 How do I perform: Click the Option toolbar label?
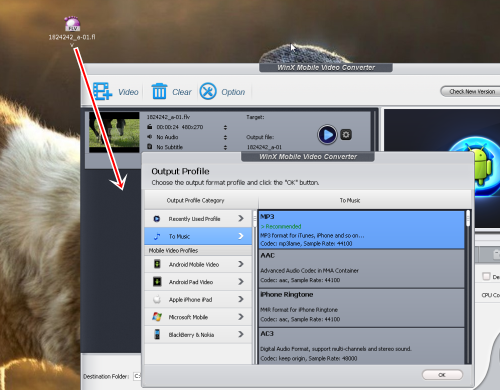click(x=233, y=92)
